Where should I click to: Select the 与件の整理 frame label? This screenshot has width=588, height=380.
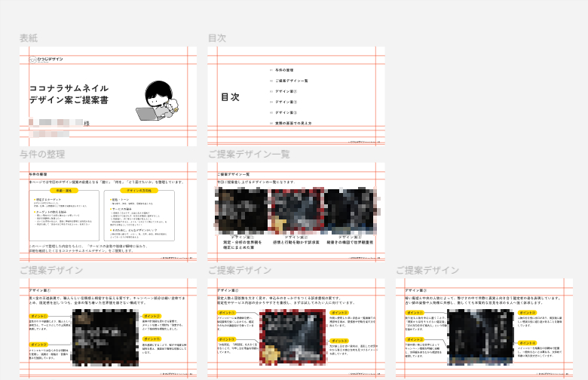click(42, 154)
